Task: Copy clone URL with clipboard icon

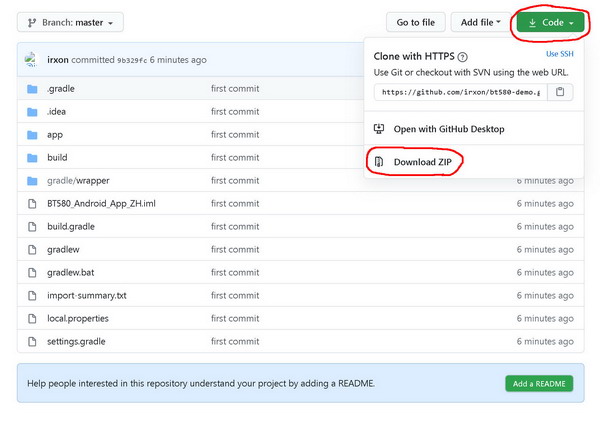Action: [560, 92]
